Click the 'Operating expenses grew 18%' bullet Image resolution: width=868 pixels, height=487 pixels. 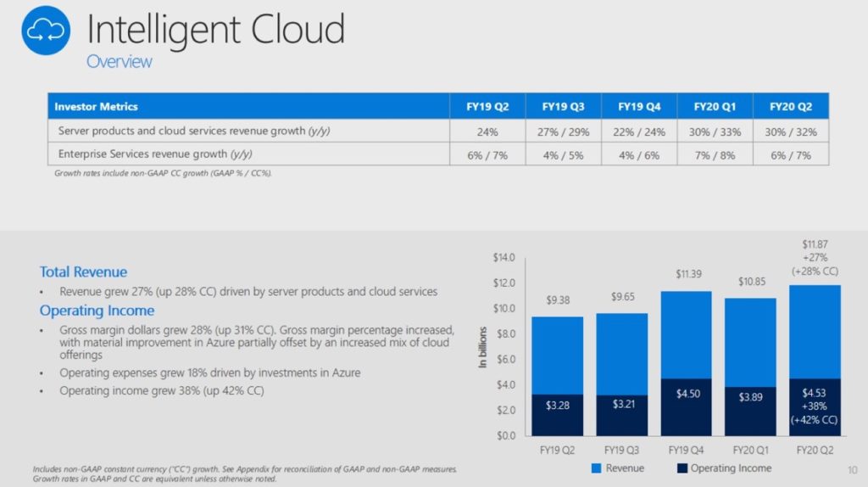[210, 372]
